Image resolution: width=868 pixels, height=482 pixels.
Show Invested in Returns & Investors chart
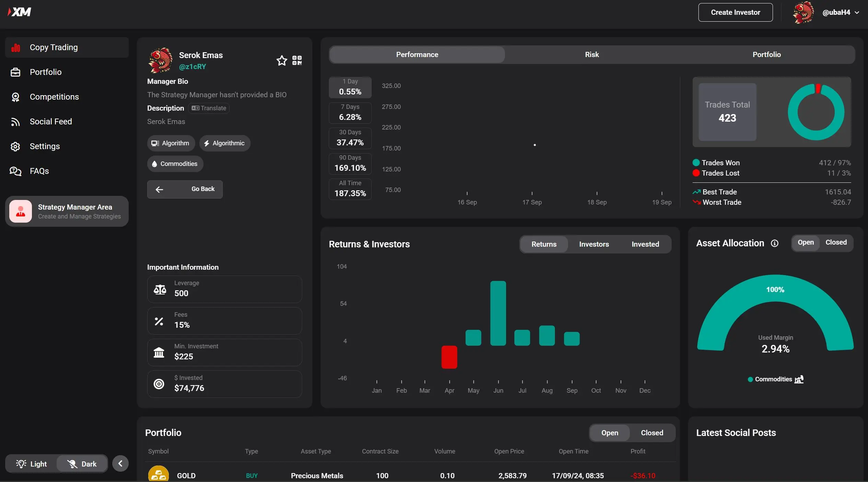click(645, 244)
